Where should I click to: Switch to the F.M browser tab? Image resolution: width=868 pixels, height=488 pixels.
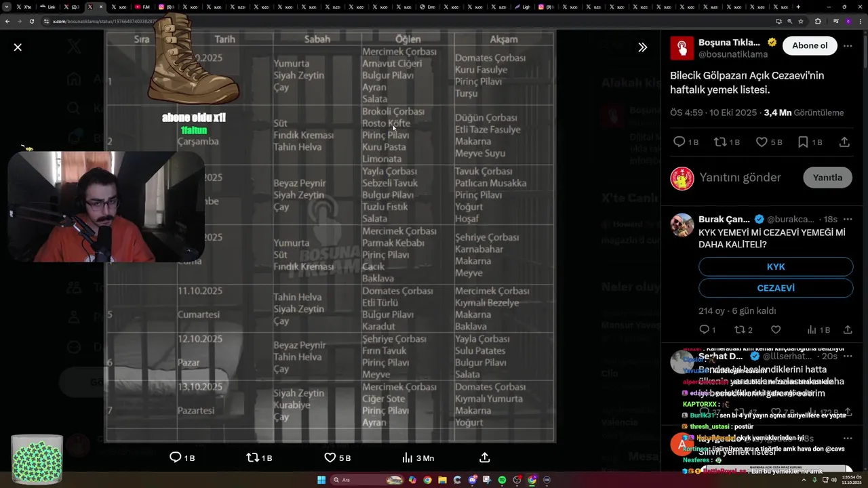[x=142, y=7]
